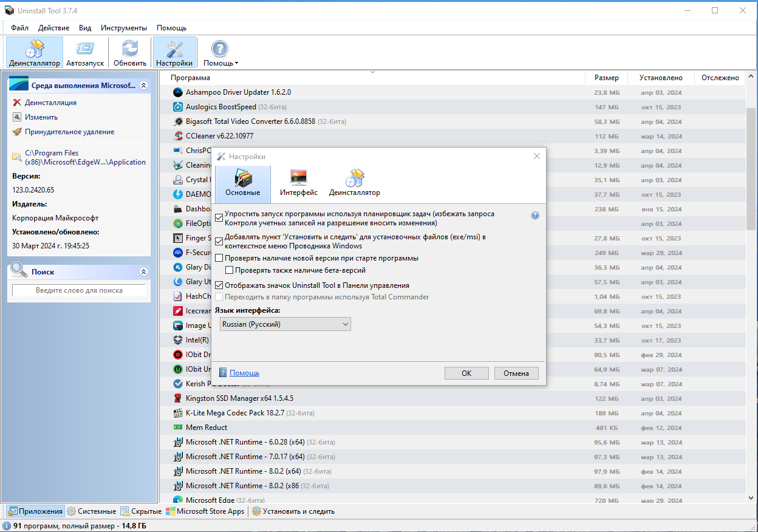The image size is (758, 532).
Task: Select Microsoft .NET Runtime 8.0.2 (x64) icon
Action: click(178, 471)
